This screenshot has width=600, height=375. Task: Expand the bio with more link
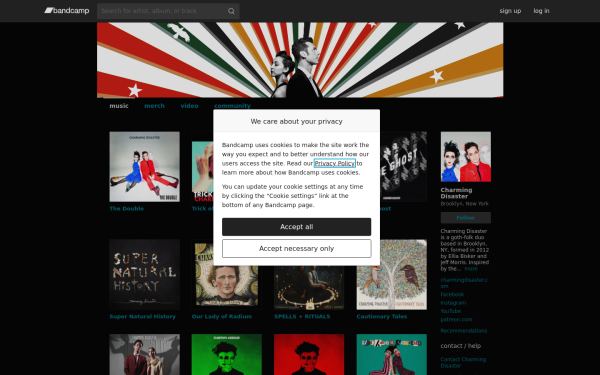(x=471, y=269)
